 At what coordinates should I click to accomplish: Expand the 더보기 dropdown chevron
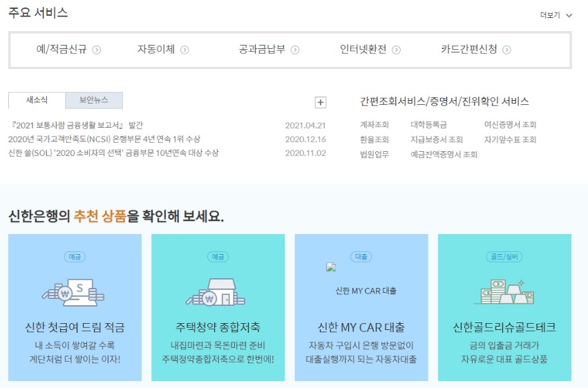tap(569, 15)
